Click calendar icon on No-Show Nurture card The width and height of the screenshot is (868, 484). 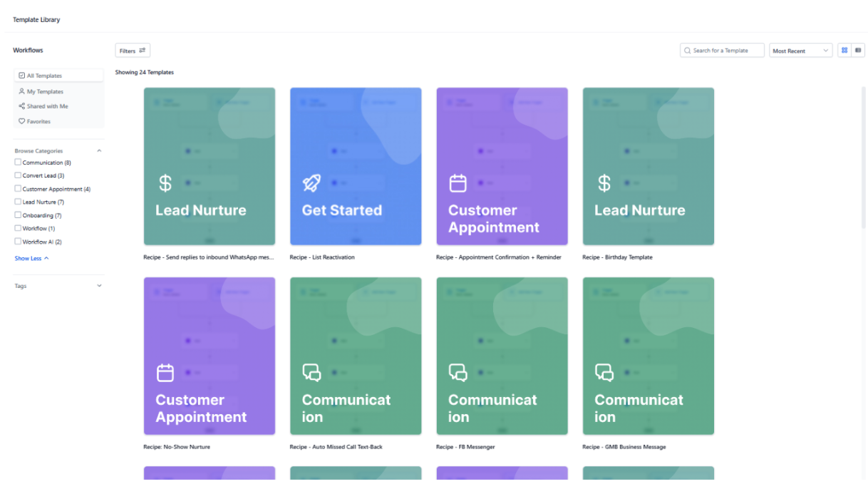(x=165, y=373)
